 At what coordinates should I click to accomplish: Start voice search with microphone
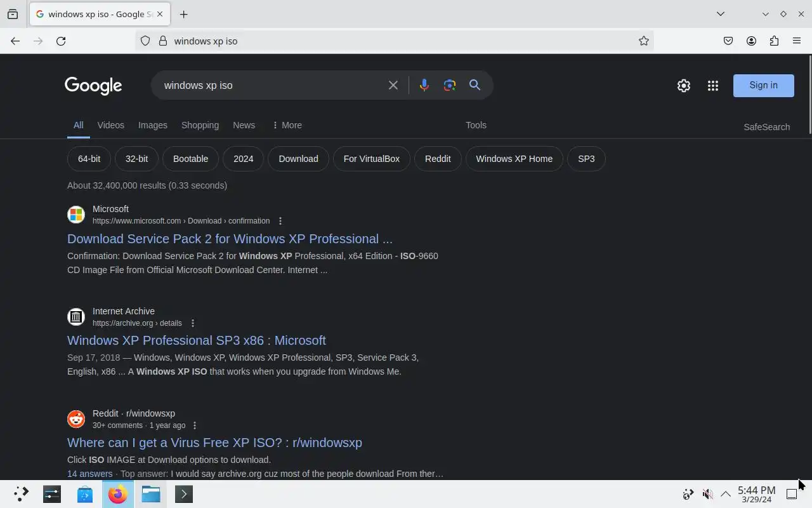(424, 85)
